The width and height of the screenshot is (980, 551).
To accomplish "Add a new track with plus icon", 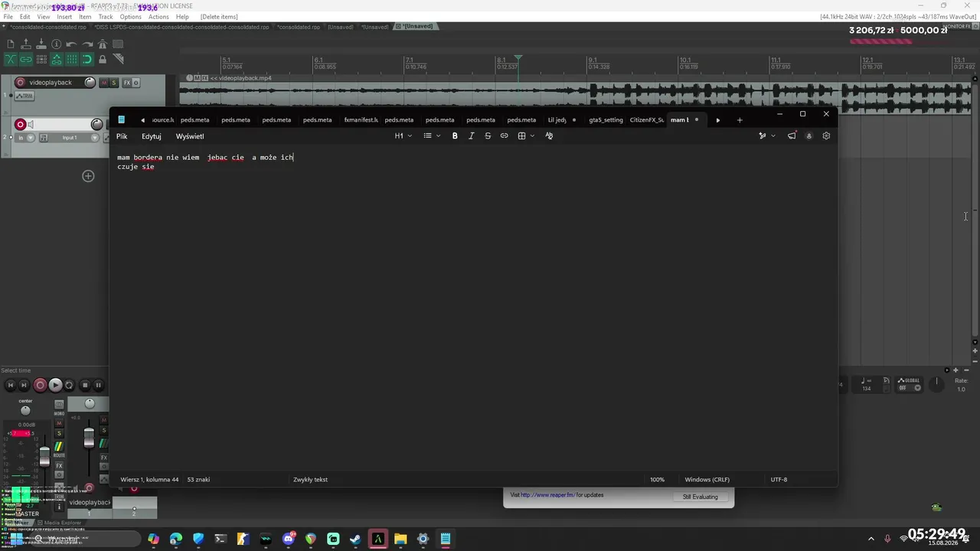I will click(x=88, y=176).
